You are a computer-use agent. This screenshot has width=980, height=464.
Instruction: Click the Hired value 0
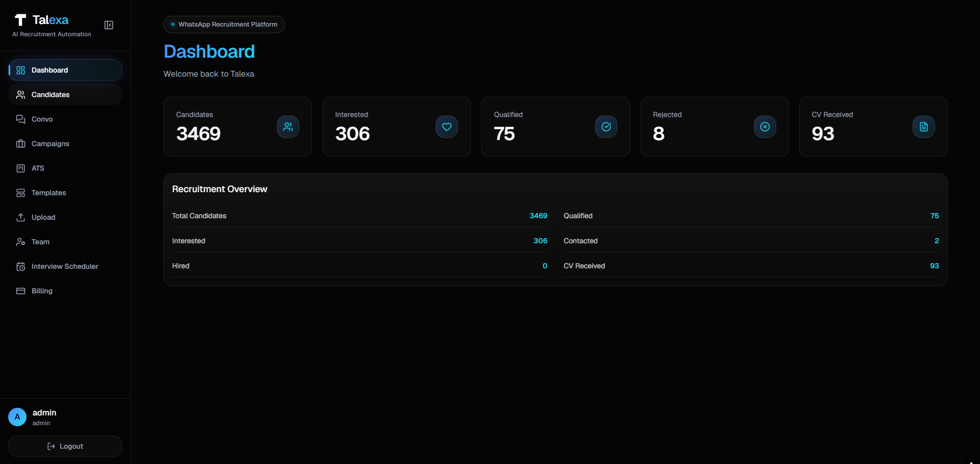point(545,266)
